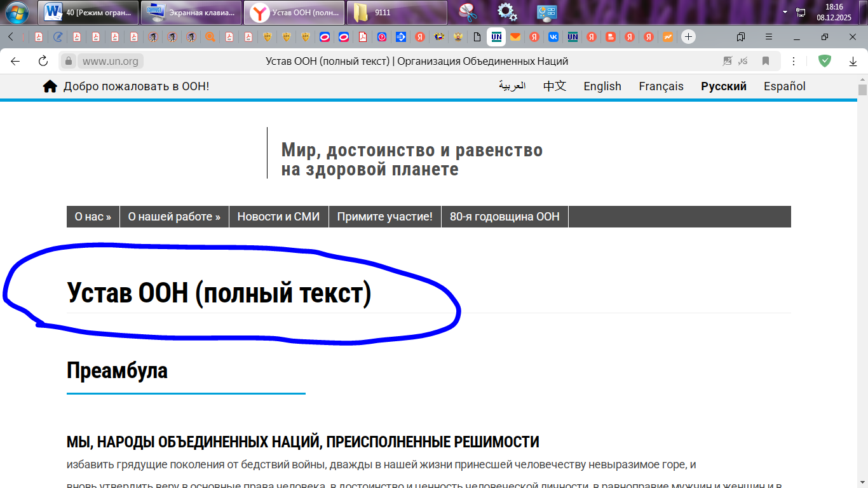Select 'Новости и СМИ' in the navigation bar

(278, 216)
